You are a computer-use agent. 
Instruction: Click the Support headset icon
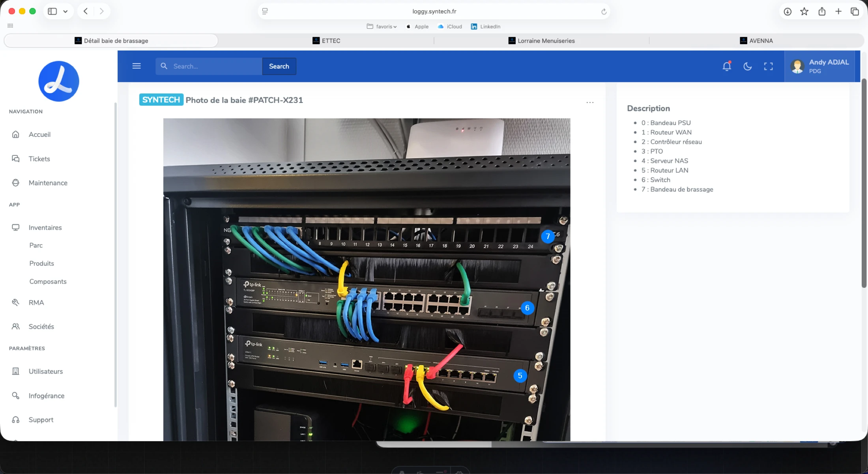tap(16, 420)
